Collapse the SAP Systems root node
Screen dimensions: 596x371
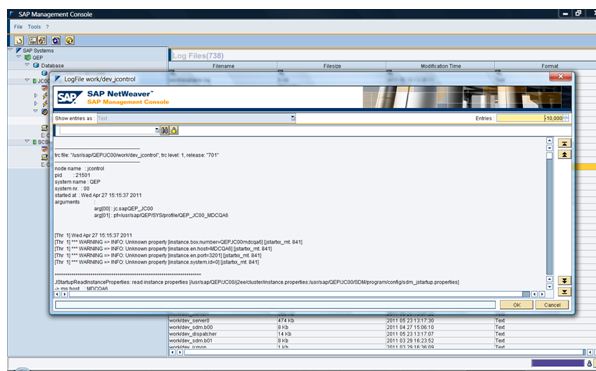pos(11,50)
